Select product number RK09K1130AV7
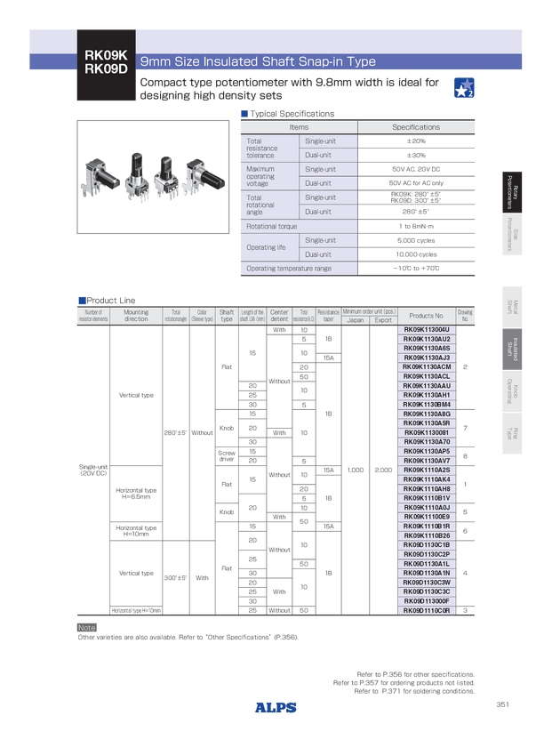 coord(427,461)
